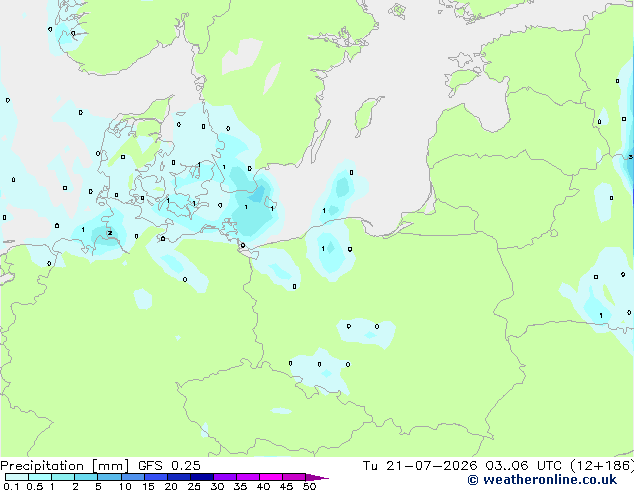The height and width of the screenshot is (490, 634).
Task: Select the 30–35 mm purple legend cell
Action: pyautogui.click(x=224, y=477)
